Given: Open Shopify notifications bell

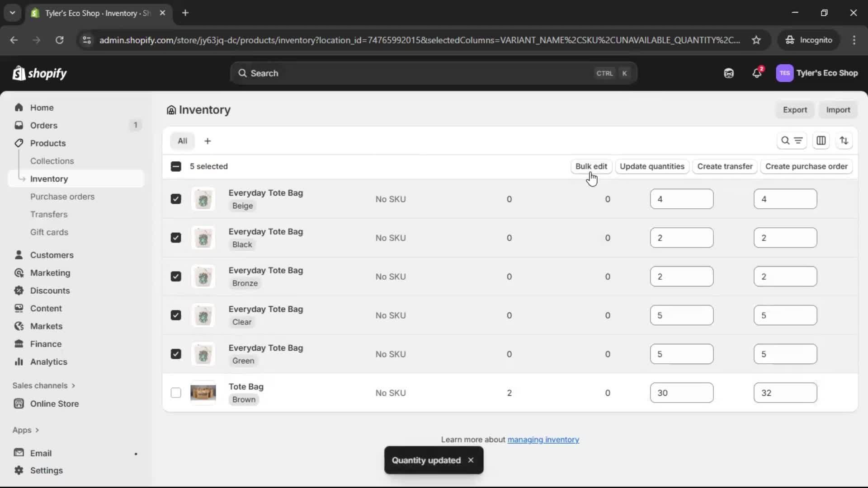Looking at the screenshot, I should click(757, 73).
